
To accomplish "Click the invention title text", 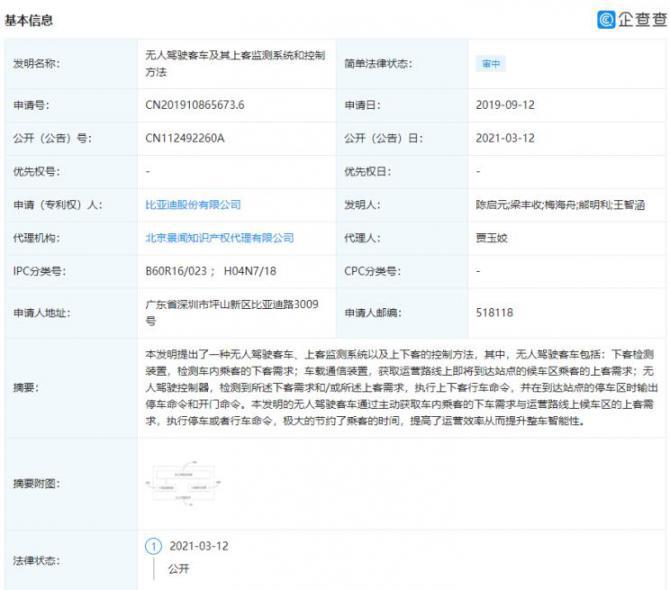I will tap(230, 64).
